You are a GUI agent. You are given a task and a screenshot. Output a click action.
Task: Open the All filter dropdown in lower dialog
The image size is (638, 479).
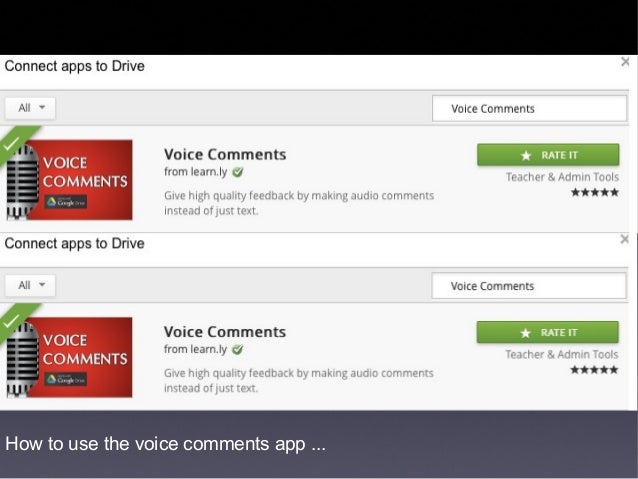(31, 285)
